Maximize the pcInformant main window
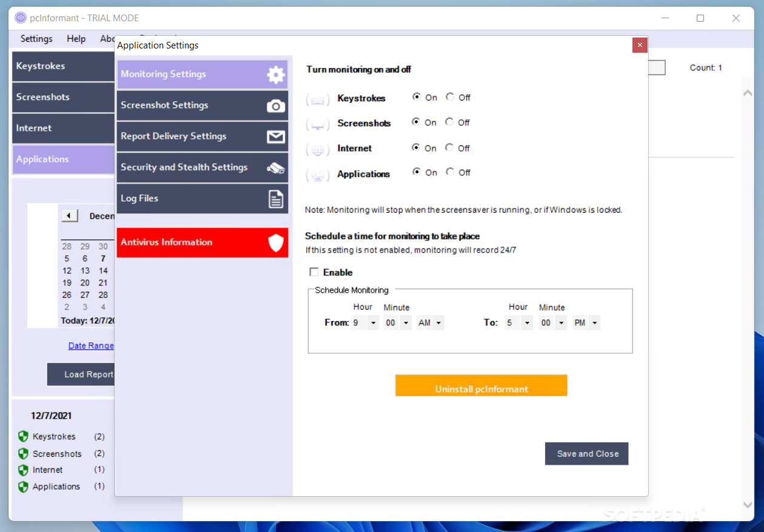This screenshot has width=764, height=532. 700,18
